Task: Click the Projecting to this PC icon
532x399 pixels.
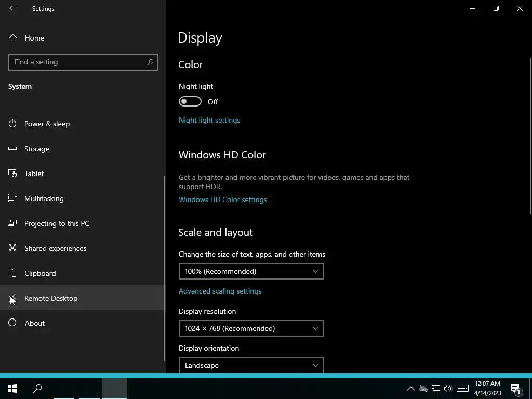Action: coord(12,223)
